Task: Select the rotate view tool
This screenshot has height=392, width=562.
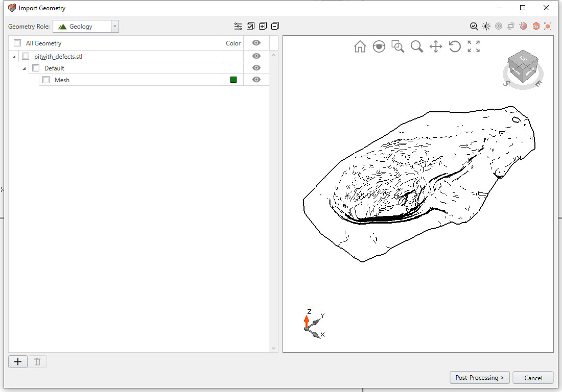Action: [x=455, y=46]
